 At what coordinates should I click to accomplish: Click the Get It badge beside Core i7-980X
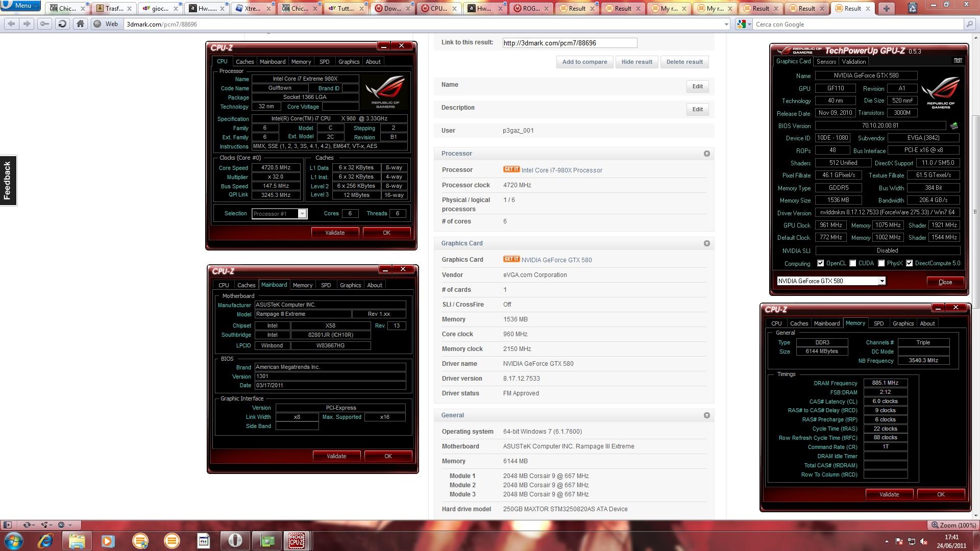click(511, 169)
